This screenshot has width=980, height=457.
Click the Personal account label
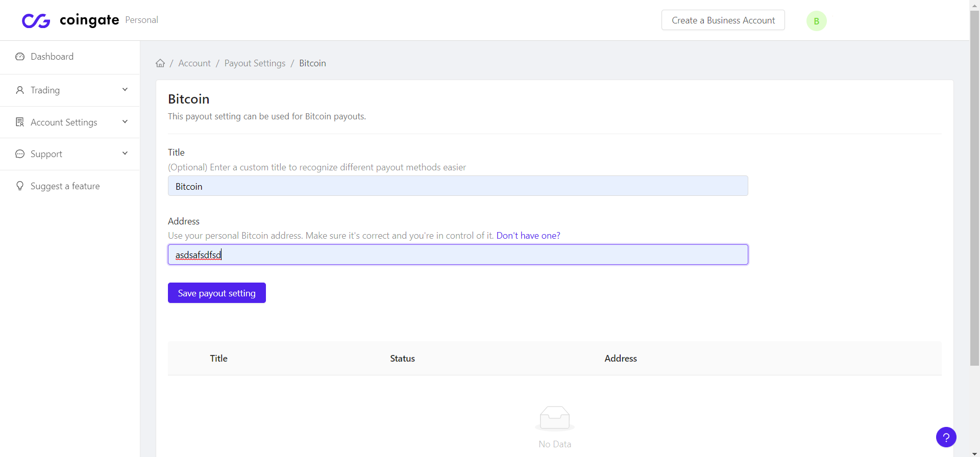click(141, 20)
